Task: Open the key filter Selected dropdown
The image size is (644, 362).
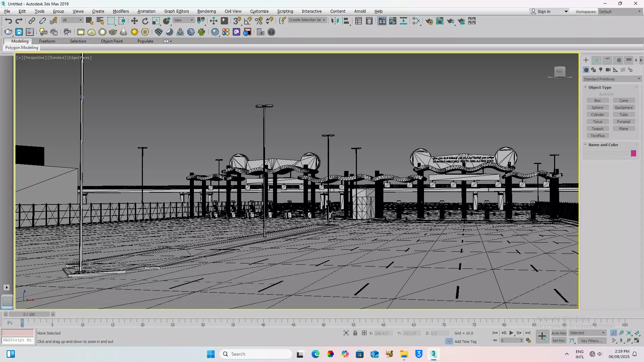Action: pos(588,333)
